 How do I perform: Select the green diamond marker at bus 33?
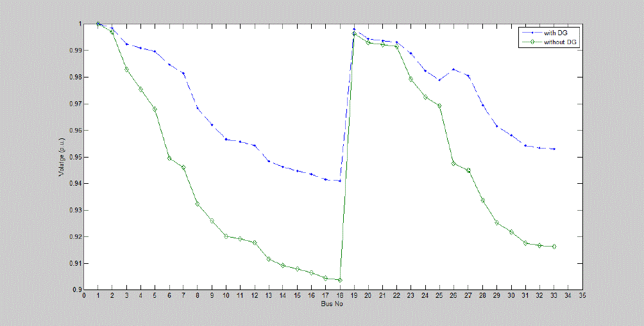click(x=554, y=247)
